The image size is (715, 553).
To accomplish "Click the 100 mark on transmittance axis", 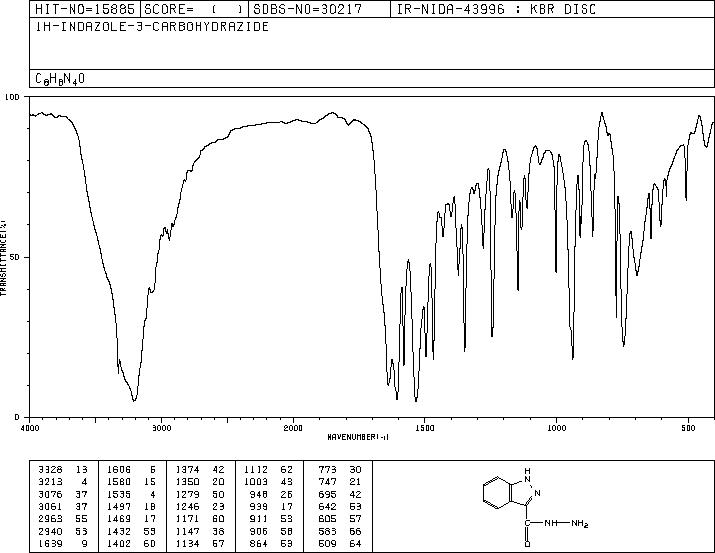I will [12, 97].
